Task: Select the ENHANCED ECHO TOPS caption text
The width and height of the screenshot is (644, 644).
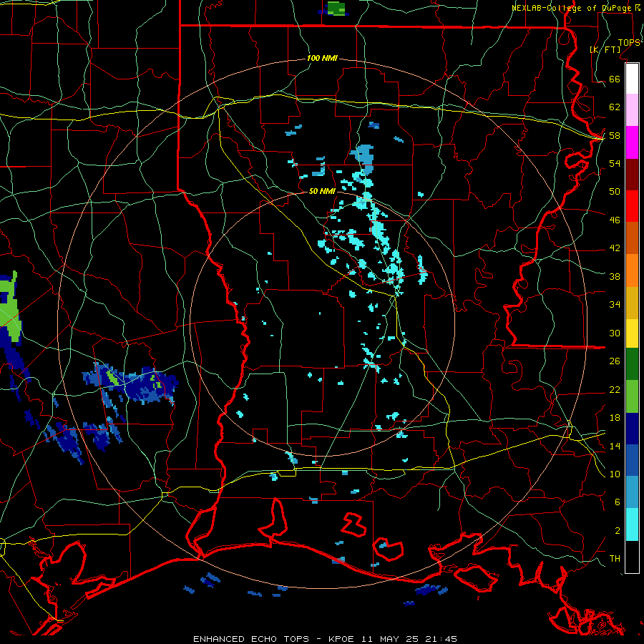Action: tap(251, 639)
